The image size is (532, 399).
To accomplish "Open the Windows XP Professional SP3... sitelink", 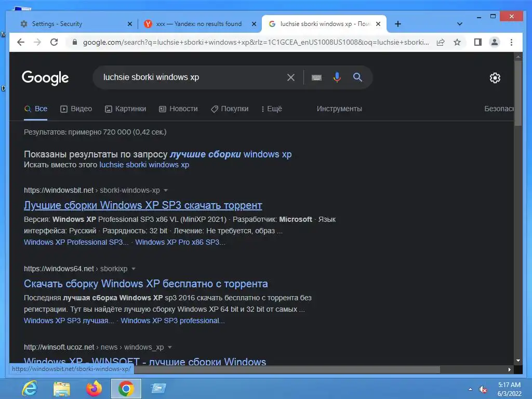I will coord(76,242).
